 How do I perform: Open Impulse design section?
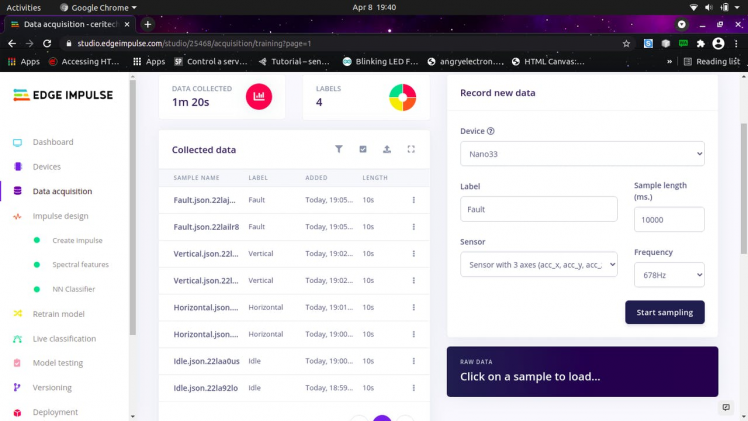[60, 216]
